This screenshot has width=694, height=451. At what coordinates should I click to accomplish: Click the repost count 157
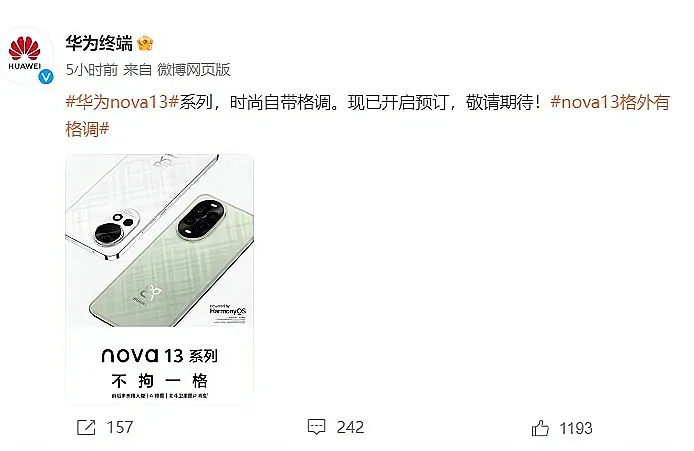tap(120, 428)
